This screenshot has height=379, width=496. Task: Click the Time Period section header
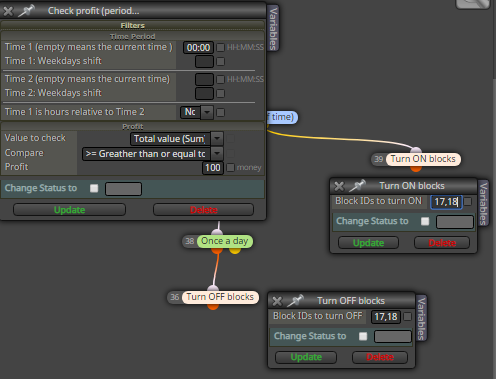click(x=133, y=36)
